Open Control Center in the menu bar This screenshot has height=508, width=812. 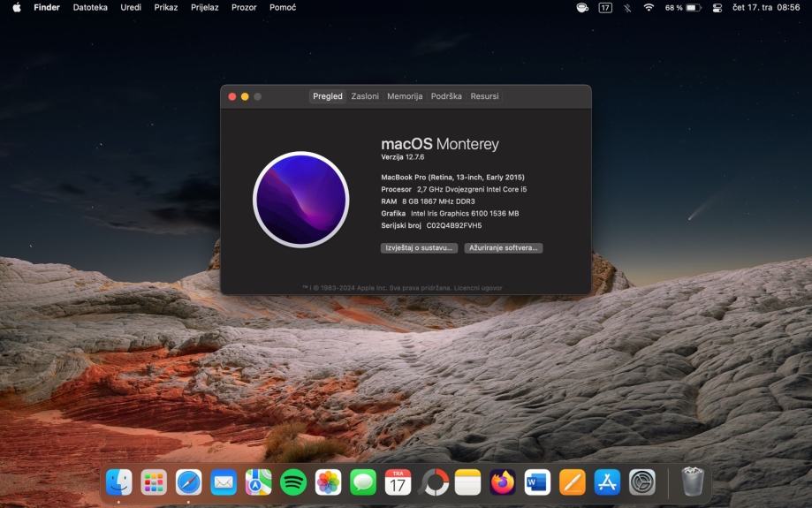pyautogui.click(x=717, y=7)
